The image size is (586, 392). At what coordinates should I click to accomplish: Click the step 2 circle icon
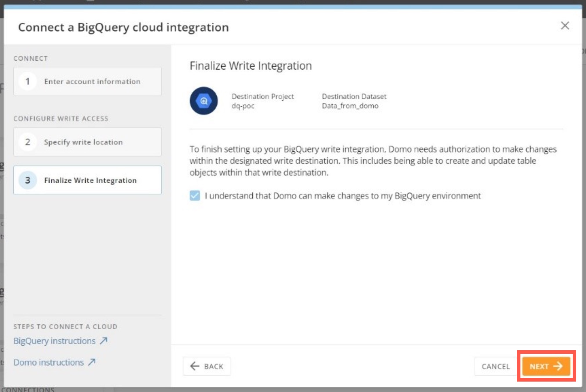[28, 142]
